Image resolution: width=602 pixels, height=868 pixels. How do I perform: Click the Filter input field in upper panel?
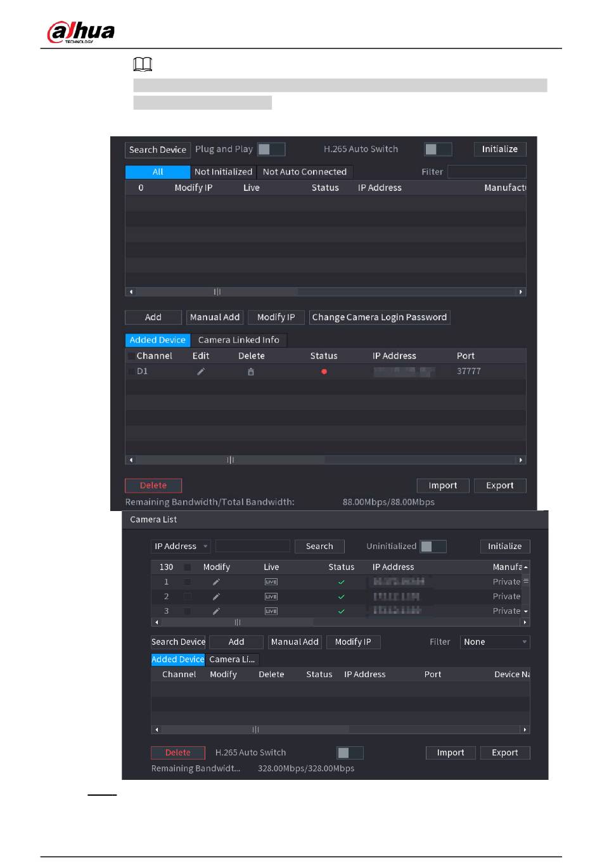point(487,172)
